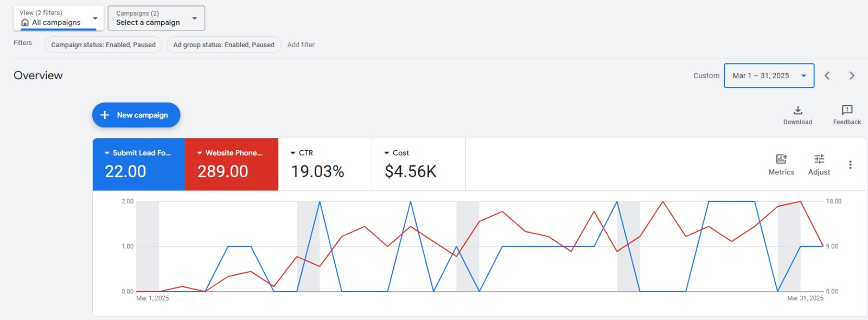Open the All campaigns view dropdown
The image size is (868, 320).
click(x=59, y=18)
